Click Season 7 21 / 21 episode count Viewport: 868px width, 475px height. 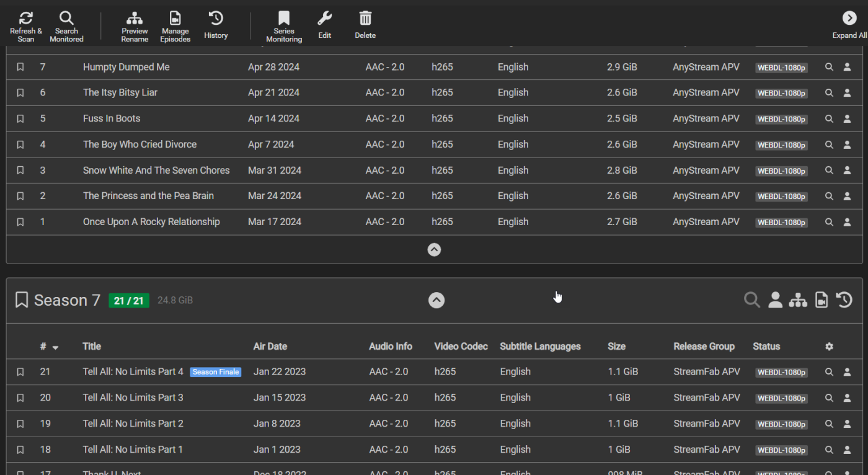click(129, 301)
